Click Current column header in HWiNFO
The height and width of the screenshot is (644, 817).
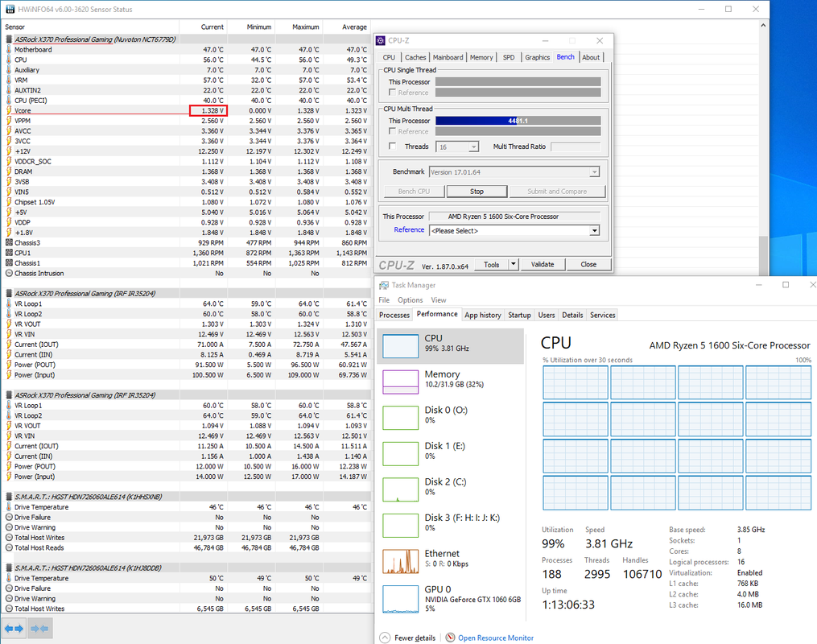tap(203, 27)
